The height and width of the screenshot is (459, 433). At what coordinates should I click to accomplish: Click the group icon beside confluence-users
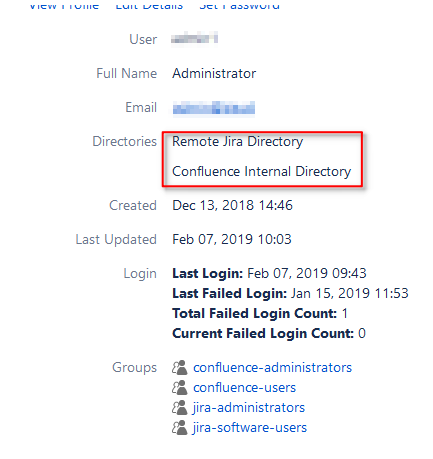[x=180, y=387]
